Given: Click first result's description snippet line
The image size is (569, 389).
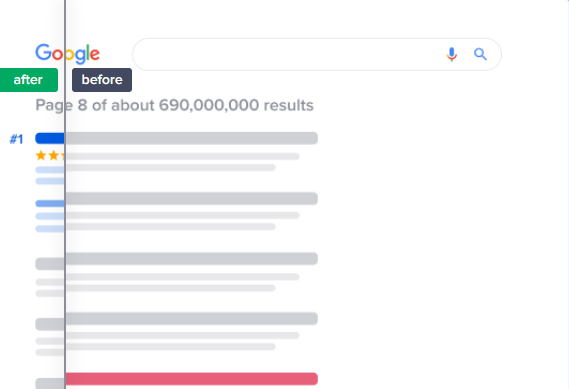Looking at the screenshot, I should (183, 156).
